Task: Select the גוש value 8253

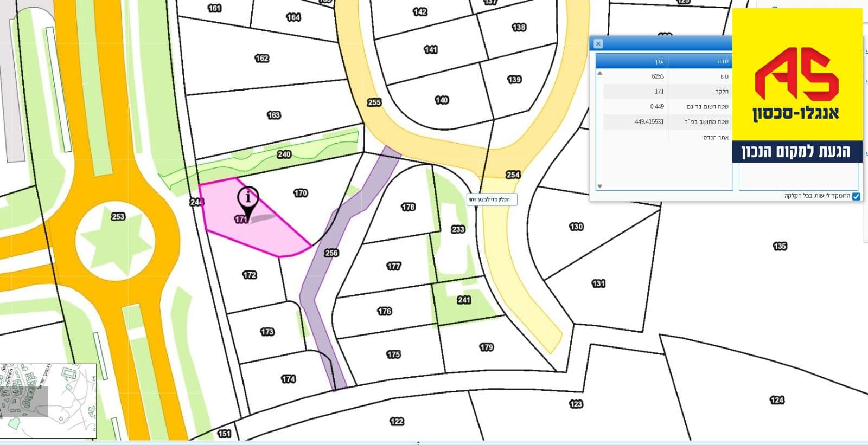Action: tap(658, 76)
